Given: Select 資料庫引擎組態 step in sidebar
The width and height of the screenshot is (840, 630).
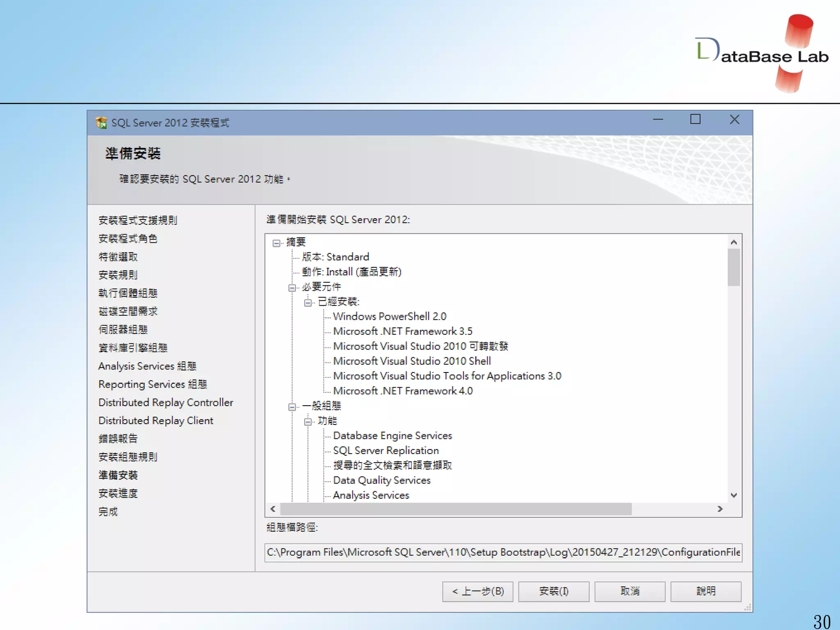Looking at the screenshot, I should (133, 348).
